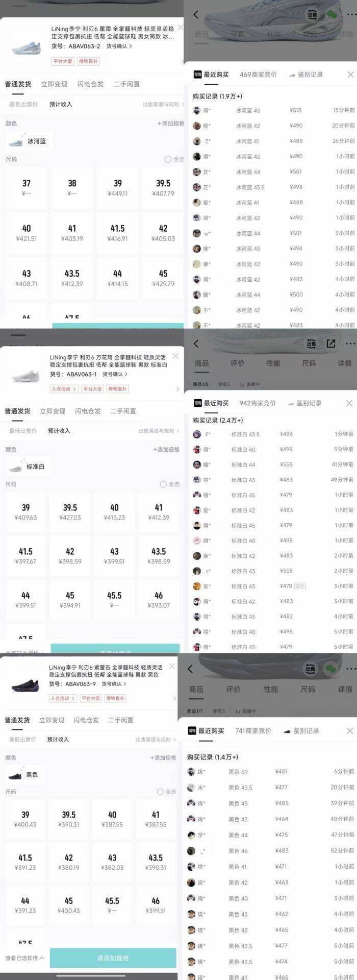Tap +添加规格 in the 黑色 sheet
357x980 pixels.
pos(163,757)
